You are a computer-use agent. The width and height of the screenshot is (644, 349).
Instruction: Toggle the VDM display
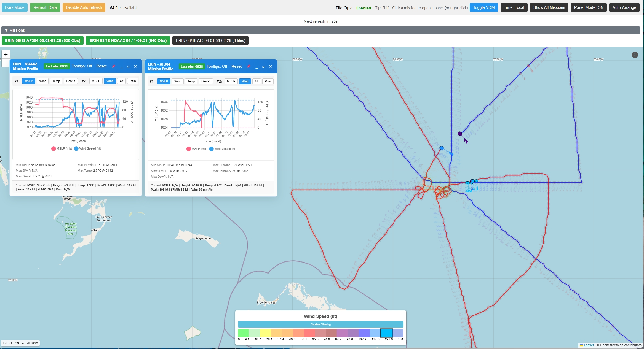pyautogui.click(x=484, y=7)
